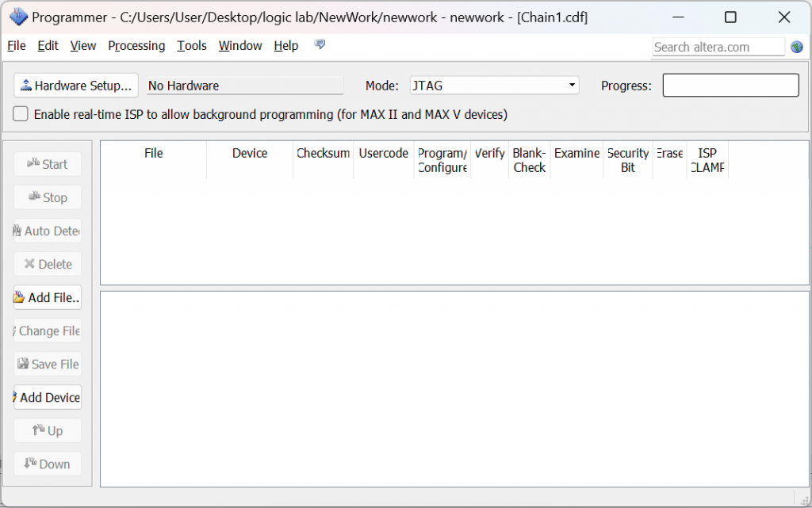Click the Usercode column header
This screenshot has width=812, height=508.
[x=384, y=160]
